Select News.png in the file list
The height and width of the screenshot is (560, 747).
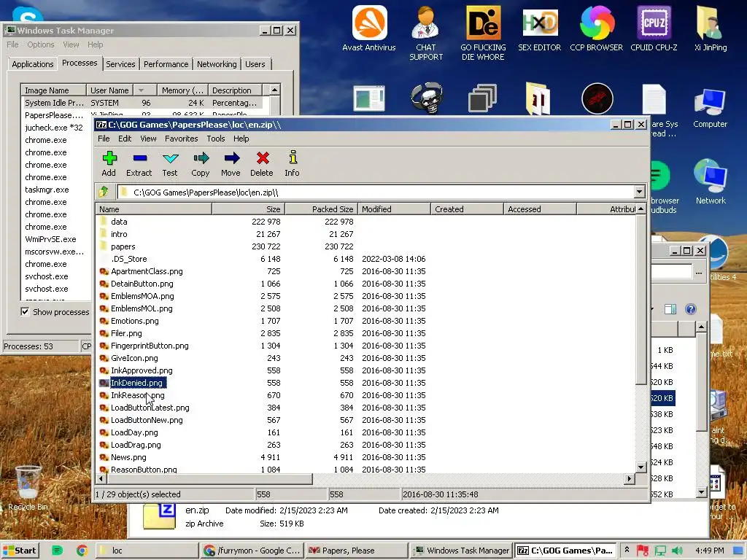click(128, 456)
